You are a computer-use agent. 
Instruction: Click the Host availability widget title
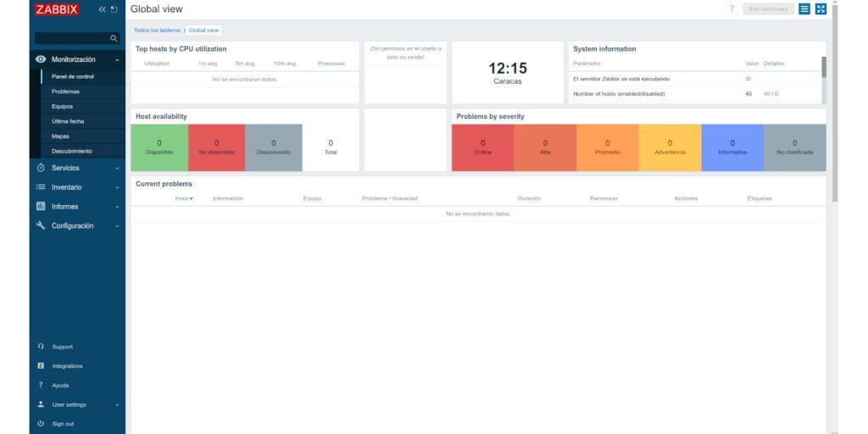coord(161,117)
